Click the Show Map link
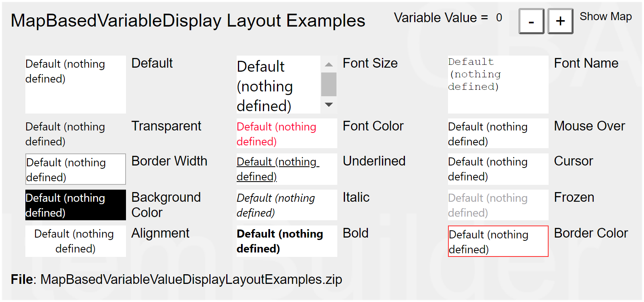644x302 pixels. [605, 17]
